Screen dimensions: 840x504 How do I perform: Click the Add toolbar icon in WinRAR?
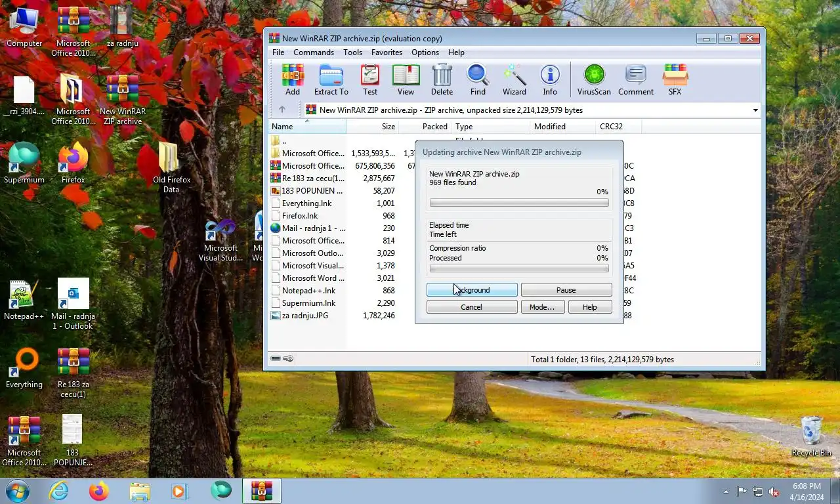pyautogui.click(x=293, y=80)
